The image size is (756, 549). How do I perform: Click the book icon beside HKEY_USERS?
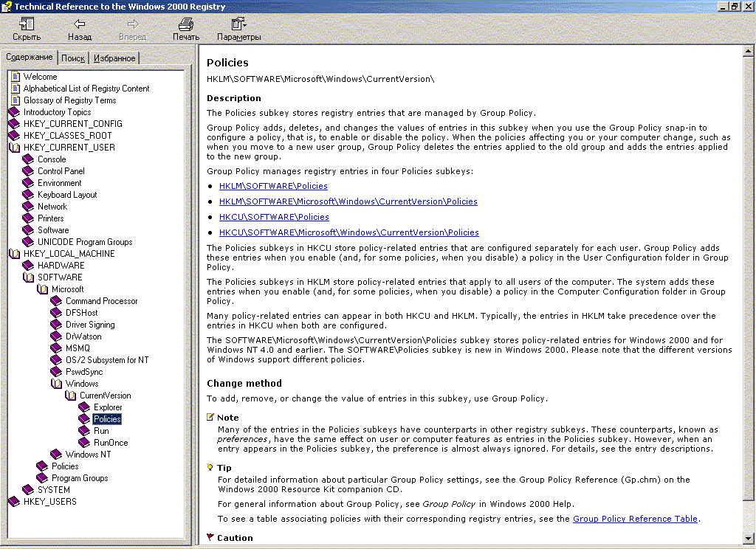pos(15,502)
